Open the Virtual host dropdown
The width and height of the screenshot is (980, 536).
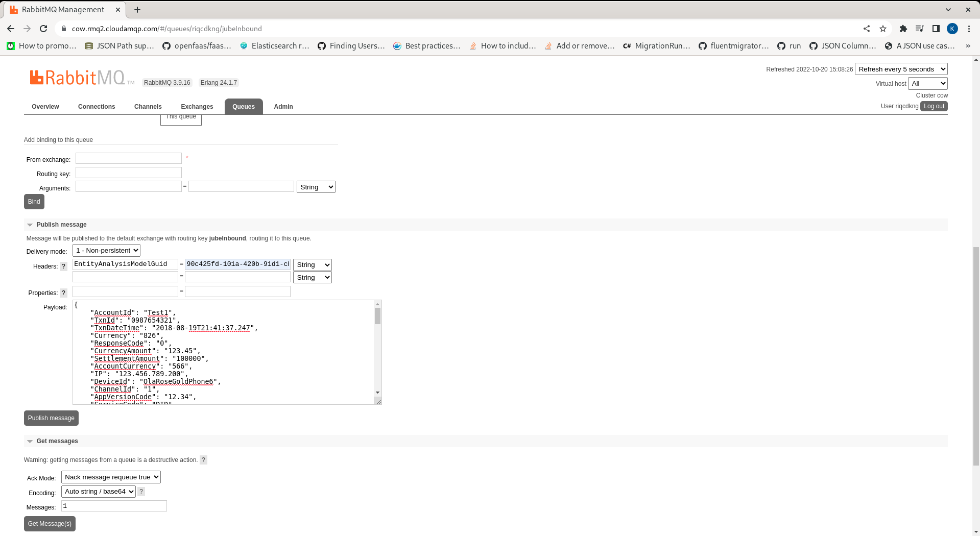[x=928, y=83]
